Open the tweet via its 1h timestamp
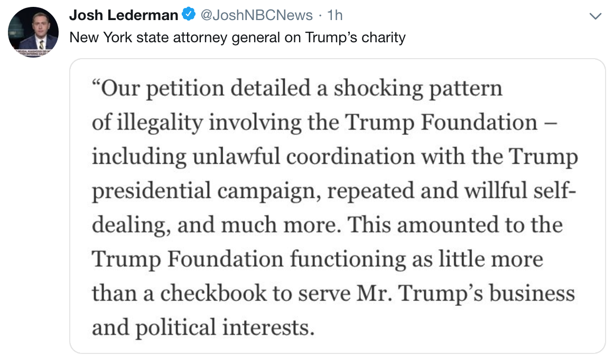 coord(335,16)
